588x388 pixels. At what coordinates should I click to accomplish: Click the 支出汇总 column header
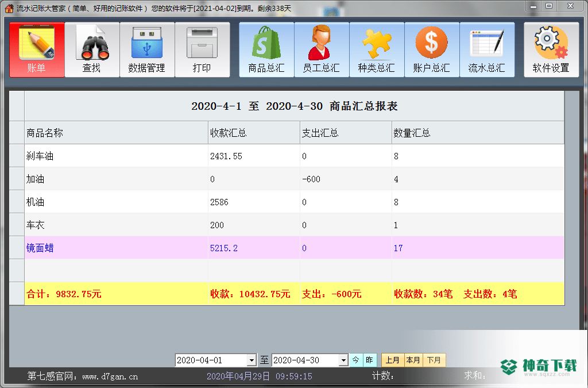tap(346, 133)
